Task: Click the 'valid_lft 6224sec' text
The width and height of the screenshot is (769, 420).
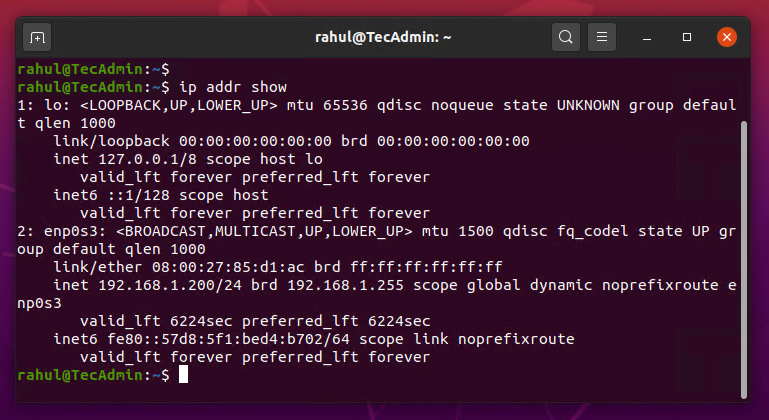Action: pos(156,321)
